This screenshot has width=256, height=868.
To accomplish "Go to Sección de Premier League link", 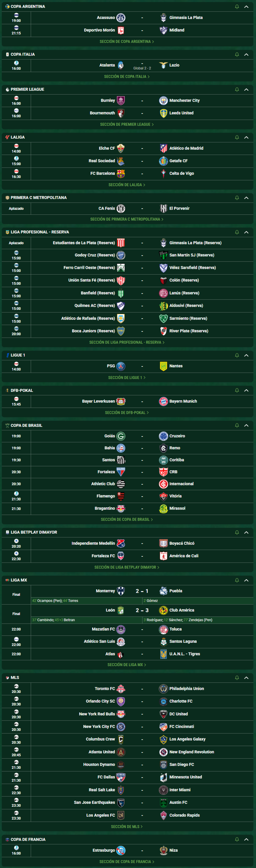I will [126, 125].
